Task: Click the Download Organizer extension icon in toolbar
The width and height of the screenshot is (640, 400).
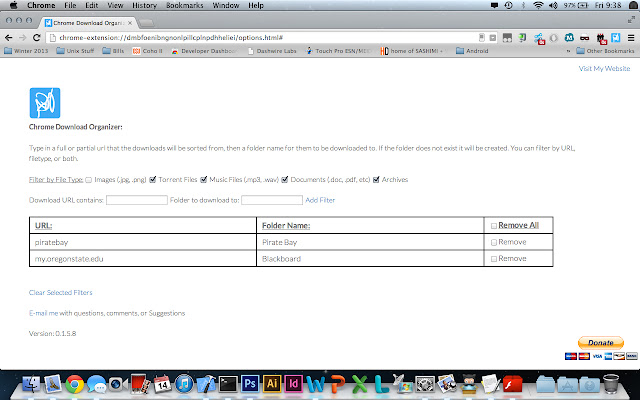Action: [x=616, y=38]
